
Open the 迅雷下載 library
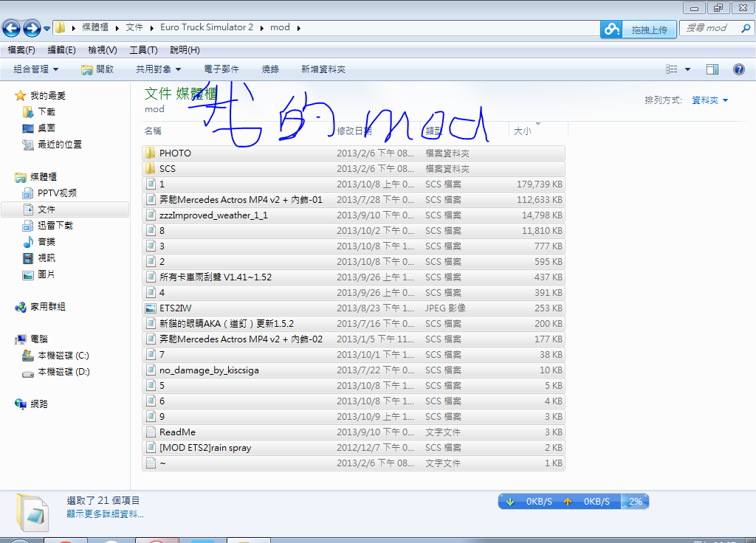(55, 226)
